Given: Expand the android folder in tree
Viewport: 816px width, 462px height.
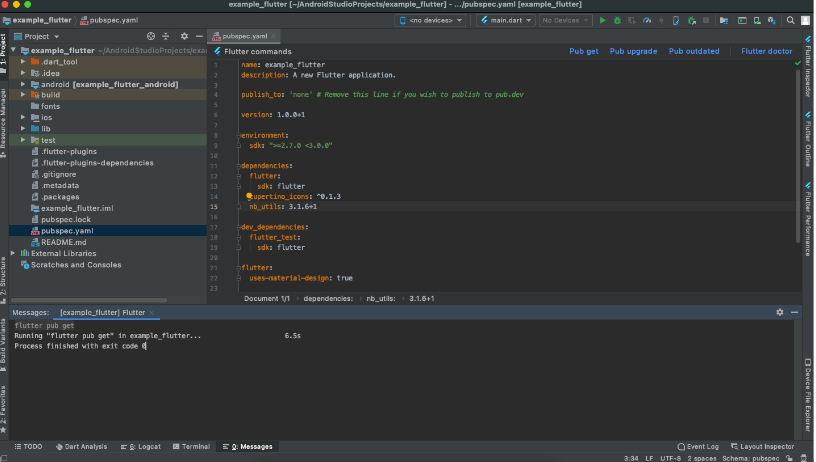Looking at the screenshot, I should tap(23, 84).
